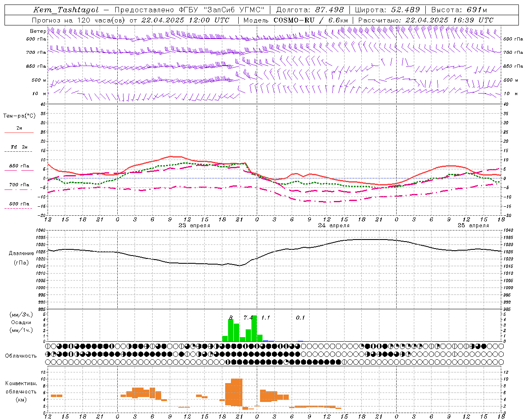The image size is (525, 420).
Task: Click the 1040 pressure axis value on left
Action: tap(41, 230)
